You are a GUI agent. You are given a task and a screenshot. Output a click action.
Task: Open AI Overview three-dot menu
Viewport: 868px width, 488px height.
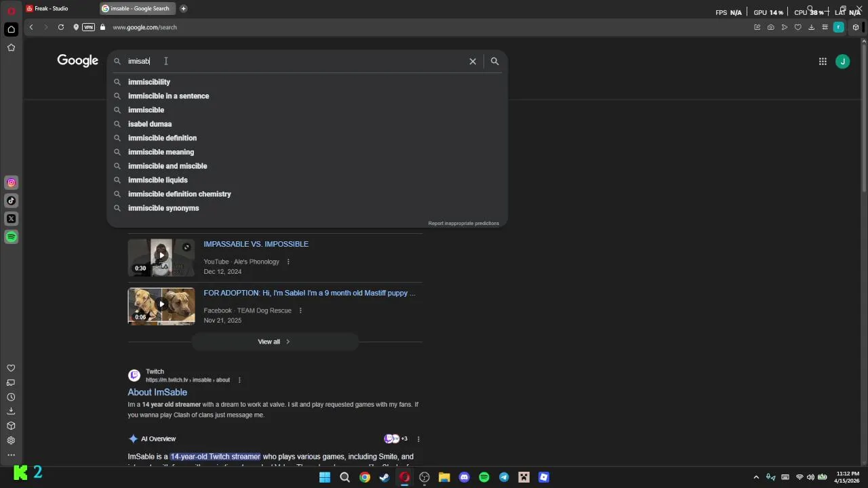coord(418,439)
